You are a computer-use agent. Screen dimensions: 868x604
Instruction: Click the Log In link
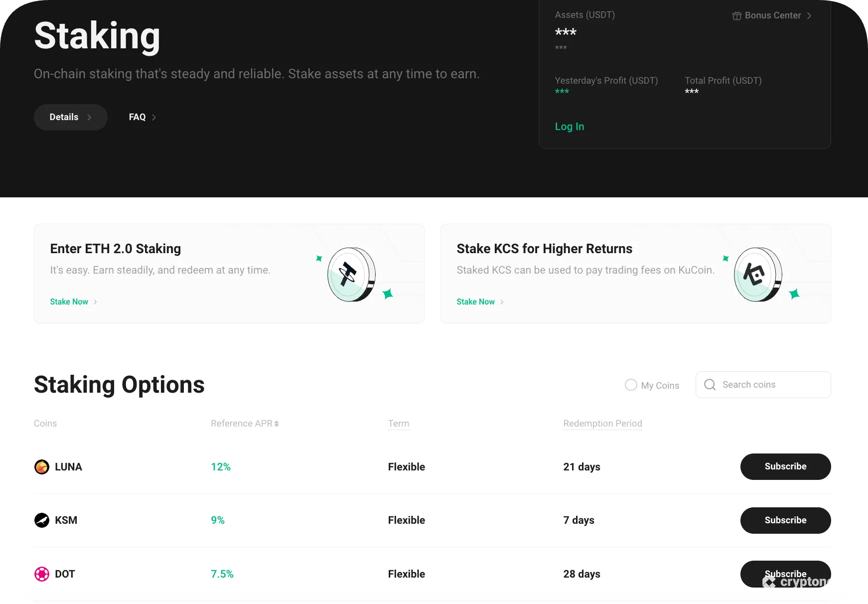click(569, 127)
